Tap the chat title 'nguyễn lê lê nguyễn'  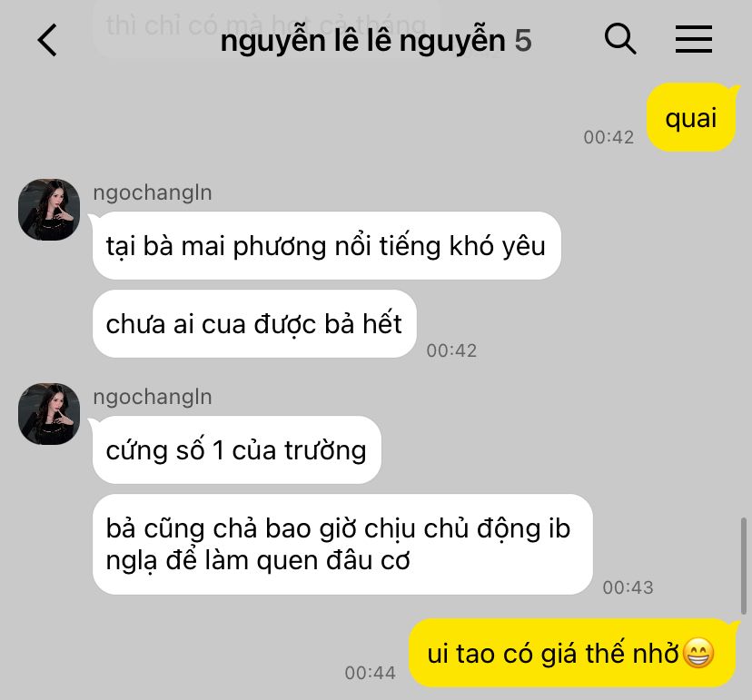pos(362,40)
